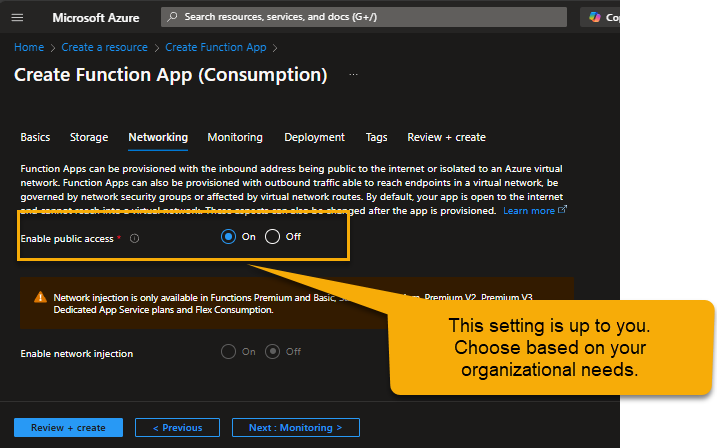Image resolution: width=717 pixels, height=448 pixels.
Task: Open the Networking tab
Action: (x=158, y=137)
